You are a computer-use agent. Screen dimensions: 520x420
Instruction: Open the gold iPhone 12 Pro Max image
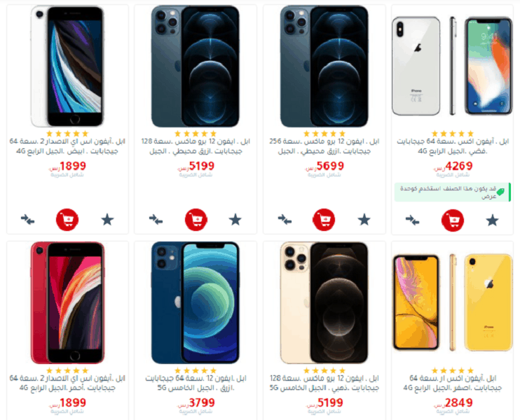324,302
